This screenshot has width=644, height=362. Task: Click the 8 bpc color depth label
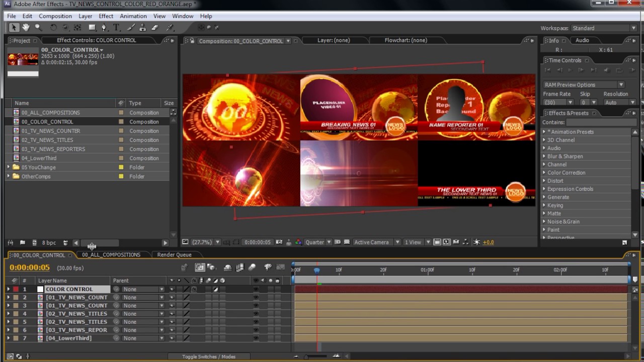[49, 243]
